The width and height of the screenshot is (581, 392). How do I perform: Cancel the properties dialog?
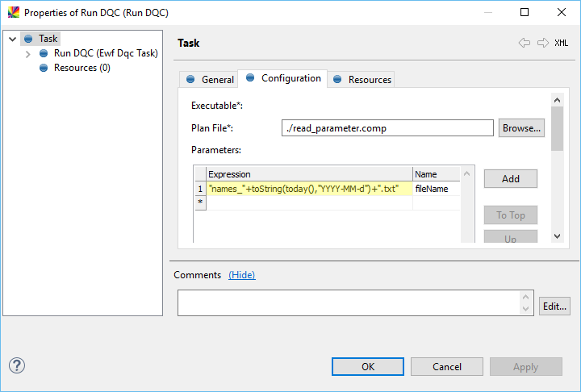point(446,366)
